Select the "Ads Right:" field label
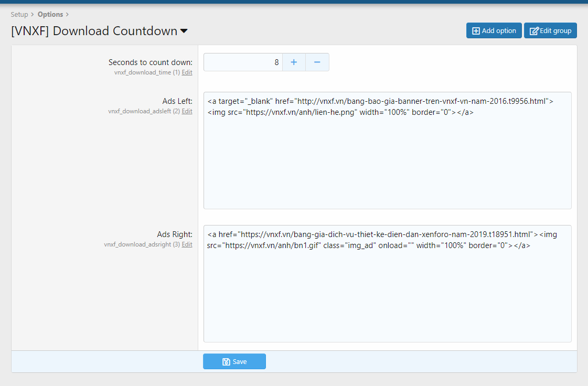 pyautogui.click(x=175, y=234)
